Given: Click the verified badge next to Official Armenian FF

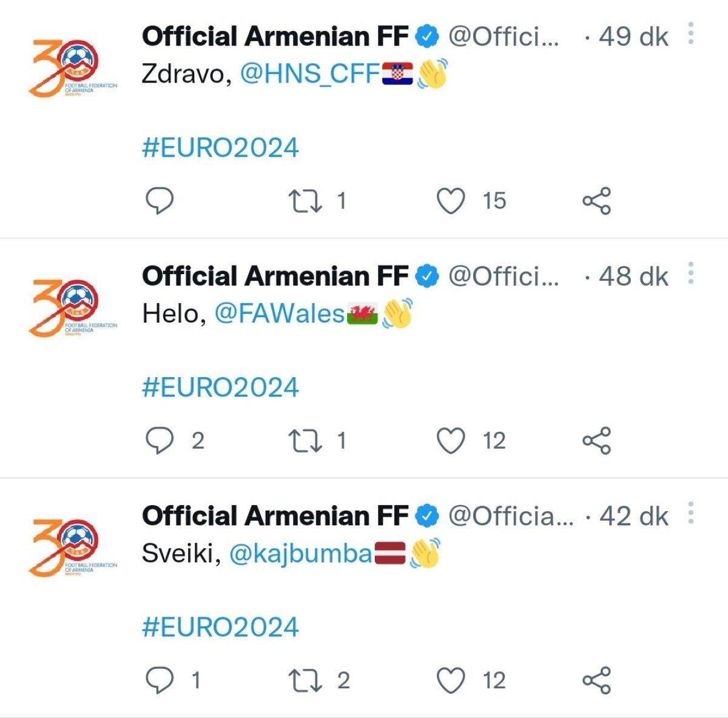Looking at the screenshot, I should [x=426, y=36].
